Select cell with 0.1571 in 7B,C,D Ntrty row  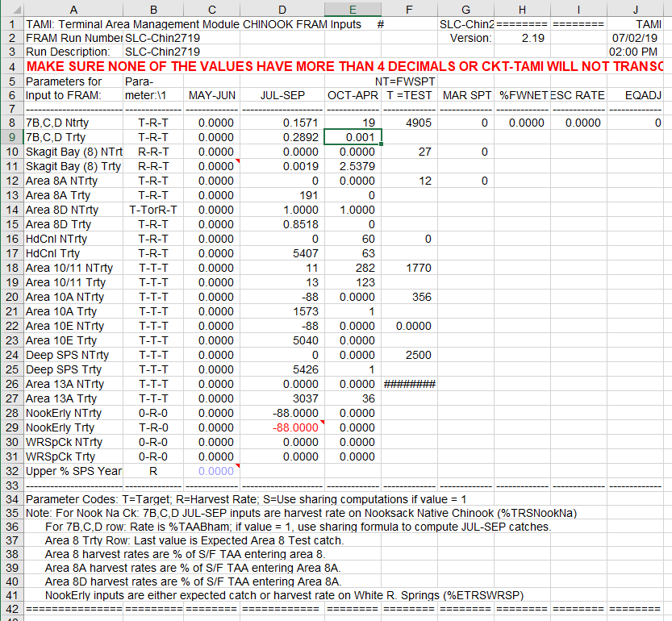[x=282, y=123]
